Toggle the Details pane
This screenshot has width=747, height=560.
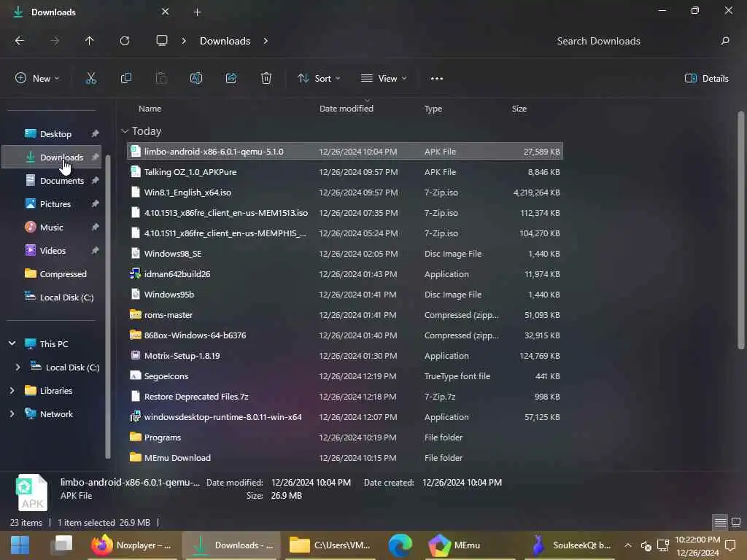(706, 78)
